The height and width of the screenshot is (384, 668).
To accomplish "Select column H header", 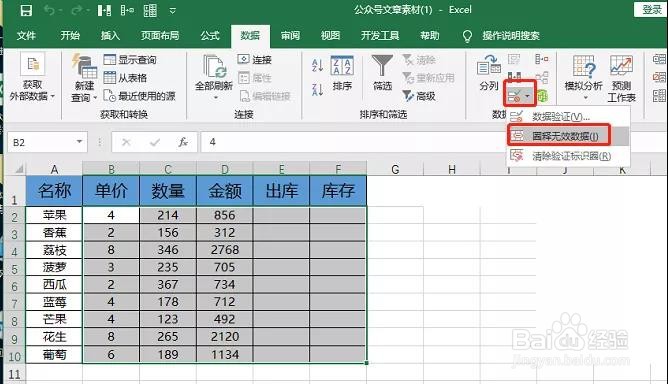I will [x=452, y=169].
